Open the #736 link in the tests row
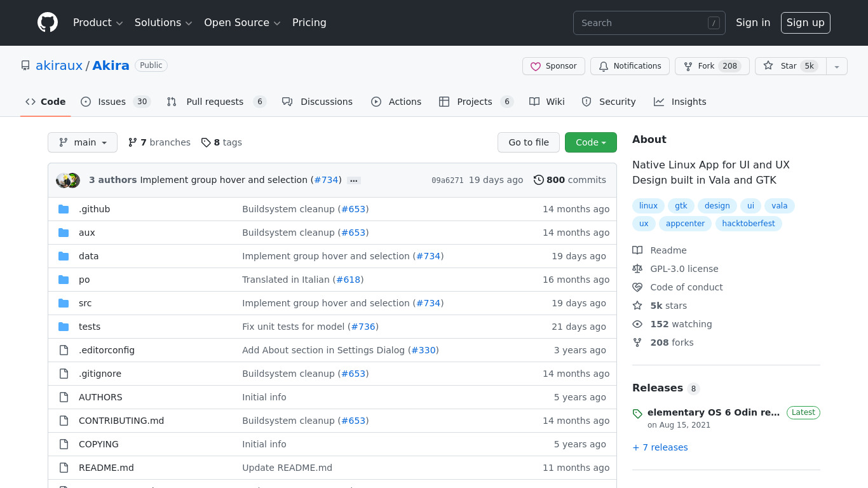 pos(363,327)
